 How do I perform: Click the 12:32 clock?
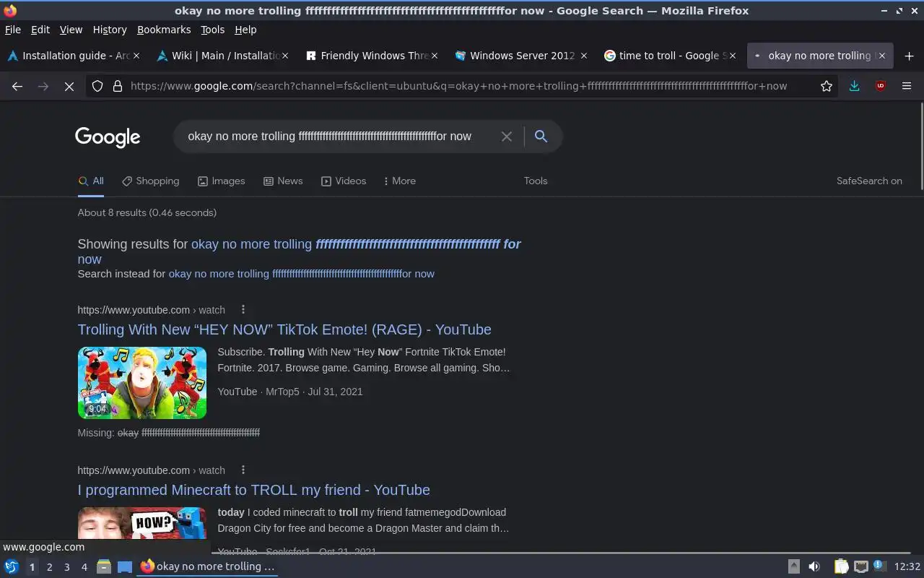[x=907, y=567]
